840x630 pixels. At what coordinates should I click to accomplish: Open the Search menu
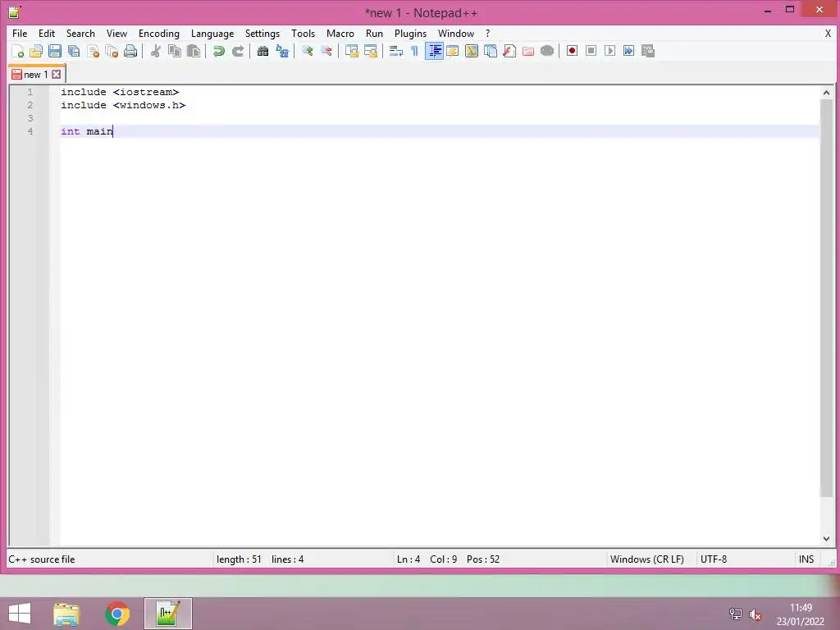tap(80, 33)
